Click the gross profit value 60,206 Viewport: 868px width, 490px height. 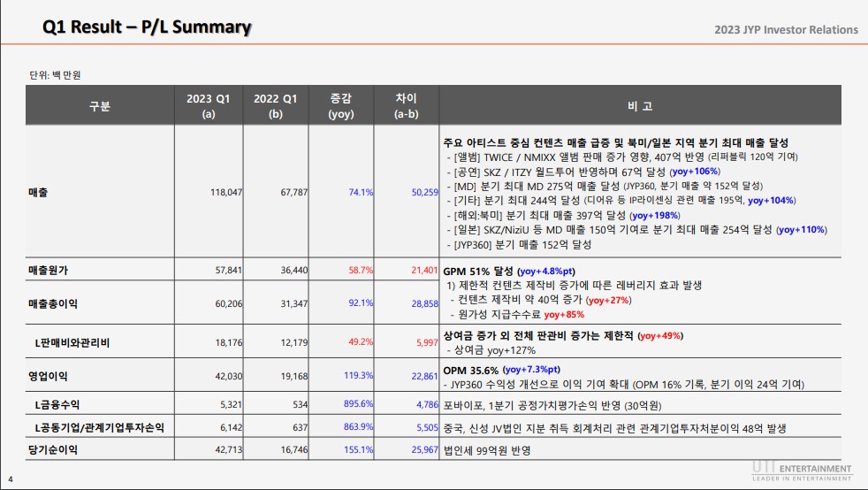tap(229, 303)
